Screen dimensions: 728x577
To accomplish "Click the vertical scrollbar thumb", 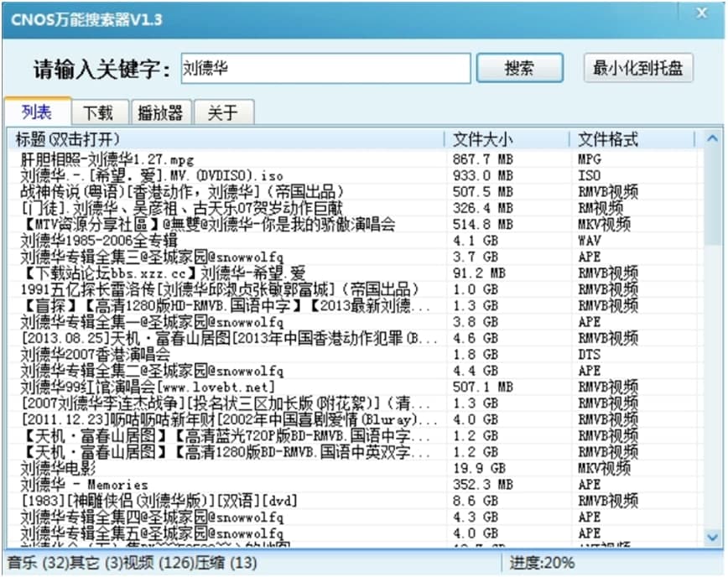I will click(712, 196).
